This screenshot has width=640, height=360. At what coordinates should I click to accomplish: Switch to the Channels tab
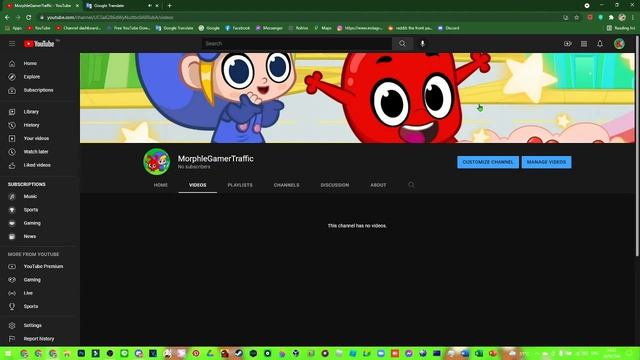pos(287,185)
